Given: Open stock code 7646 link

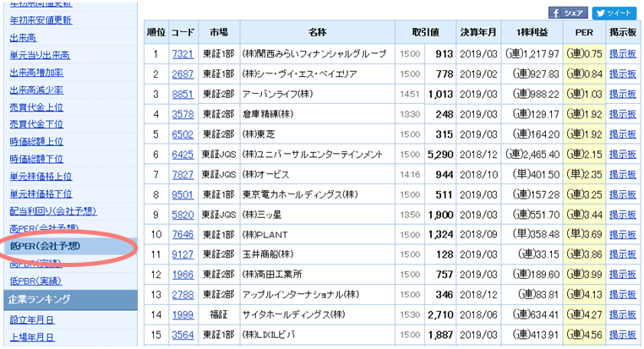Looking at the screenshot, I should (x=183, y=234).
